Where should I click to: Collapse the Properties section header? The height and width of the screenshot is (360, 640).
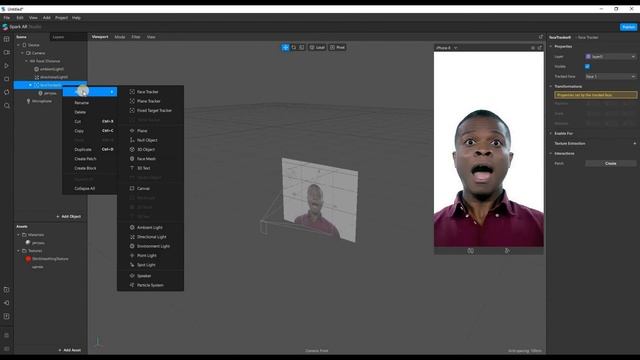coord(551,47)
